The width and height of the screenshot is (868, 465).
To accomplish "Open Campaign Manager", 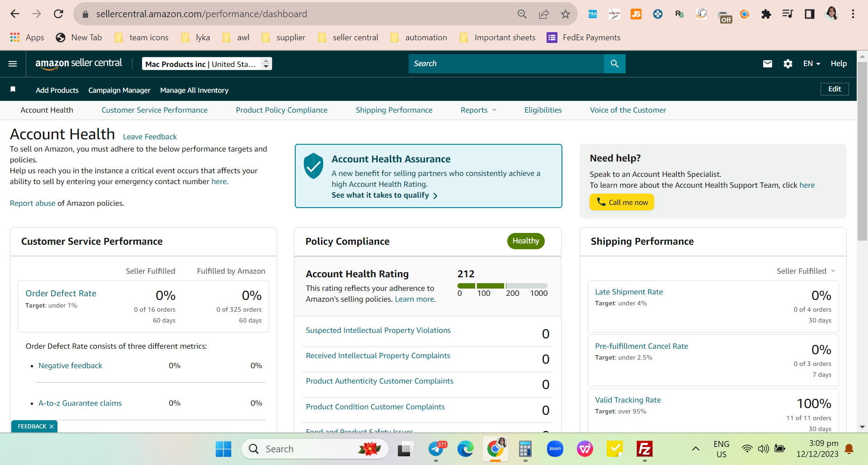I will point(119,90).
